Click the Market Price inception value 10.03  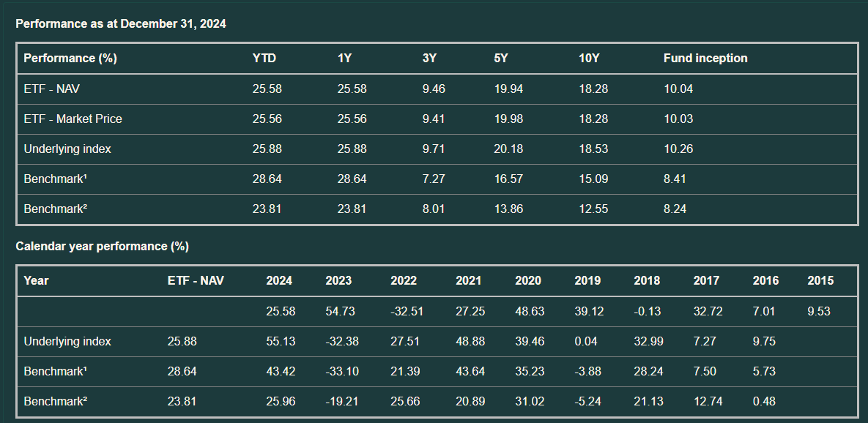click(x=678, y=119)
